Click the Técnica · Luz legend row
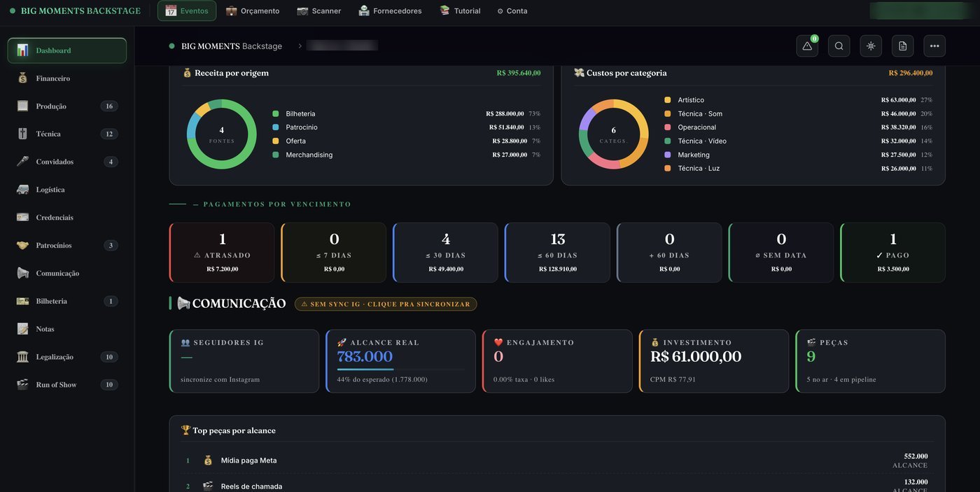Screen dimensions: 980x492 [x=798, y=168]
